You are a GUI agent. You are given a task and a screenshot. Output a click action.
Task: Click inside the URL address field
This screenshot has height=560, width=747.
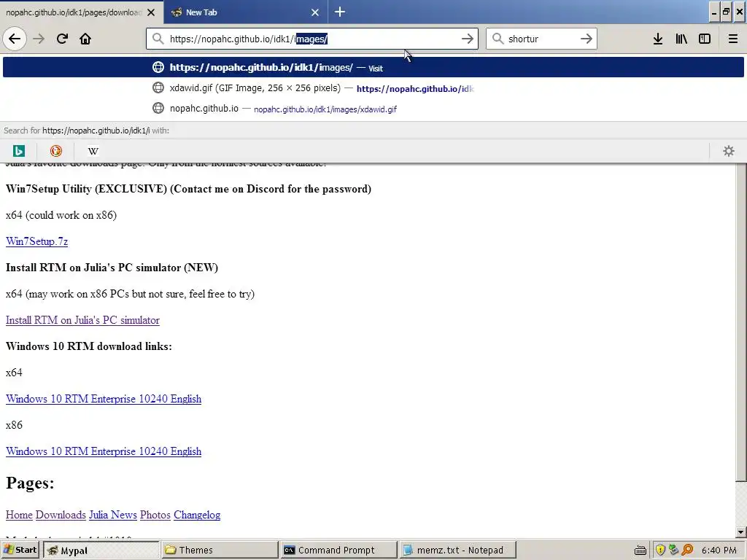tap(312, 39)
